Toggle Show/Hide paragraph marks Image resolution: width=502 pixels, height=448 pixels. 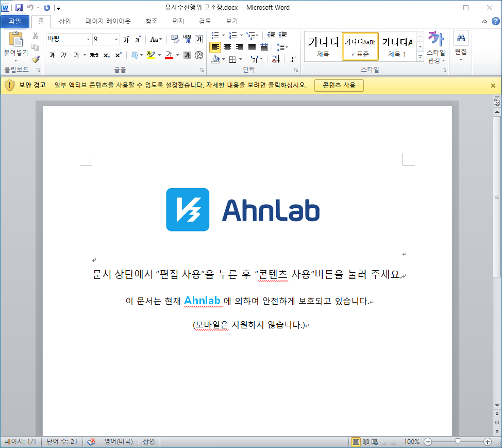[292, 59]
